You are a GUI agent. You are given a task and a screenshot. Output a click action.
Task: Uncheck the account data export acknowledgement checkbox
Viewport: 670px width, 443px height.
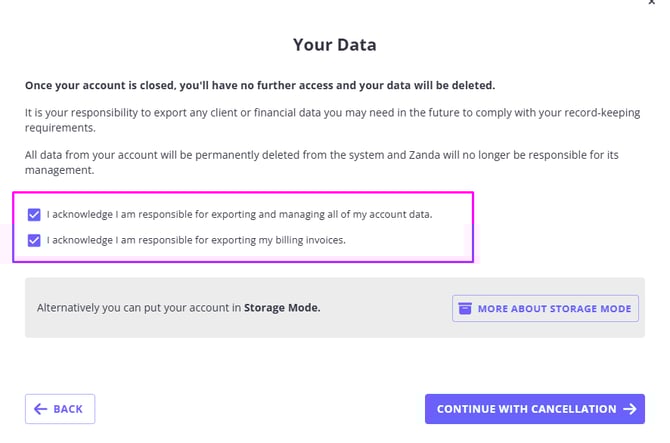coord(35,215)
